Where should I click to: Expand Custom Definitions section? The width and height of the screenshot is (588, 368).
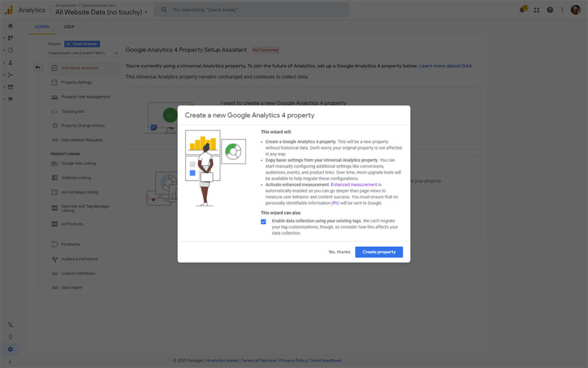pyautogui.click(x=78, y=273)
